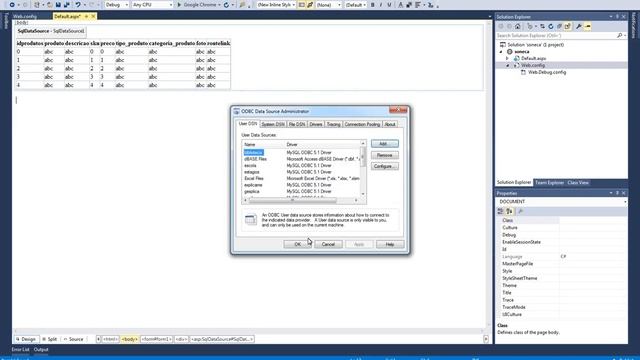This screenshot has height=360, width=640.
Task: Switch the editor to Design view
Action: [x=26, y=339]
